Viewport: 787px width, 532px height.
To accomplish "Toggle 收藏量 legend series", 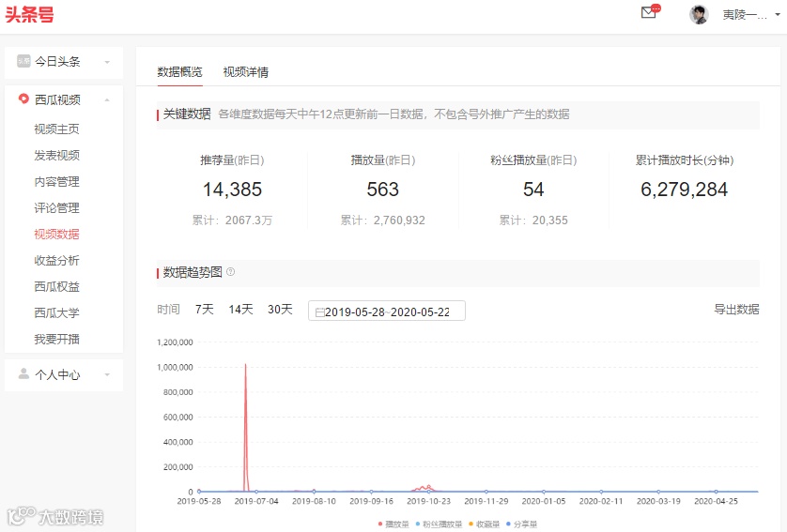I will [485, 524].
